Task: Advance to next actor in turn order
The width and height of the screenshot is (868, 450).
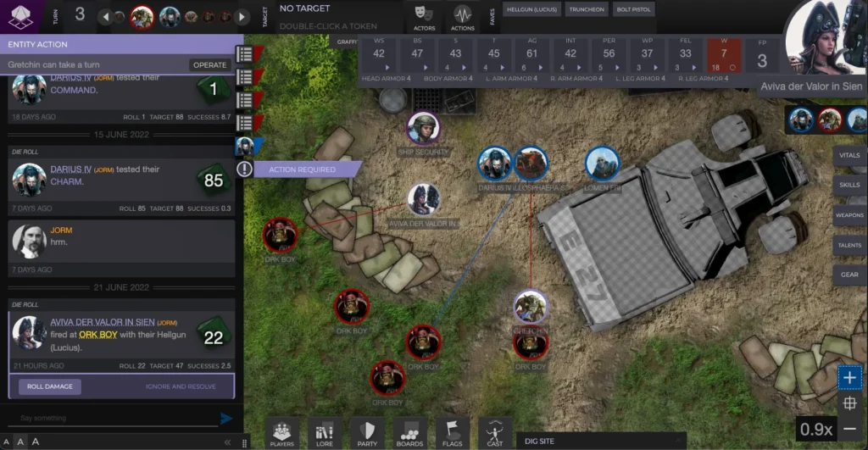Action: (242, 17)
